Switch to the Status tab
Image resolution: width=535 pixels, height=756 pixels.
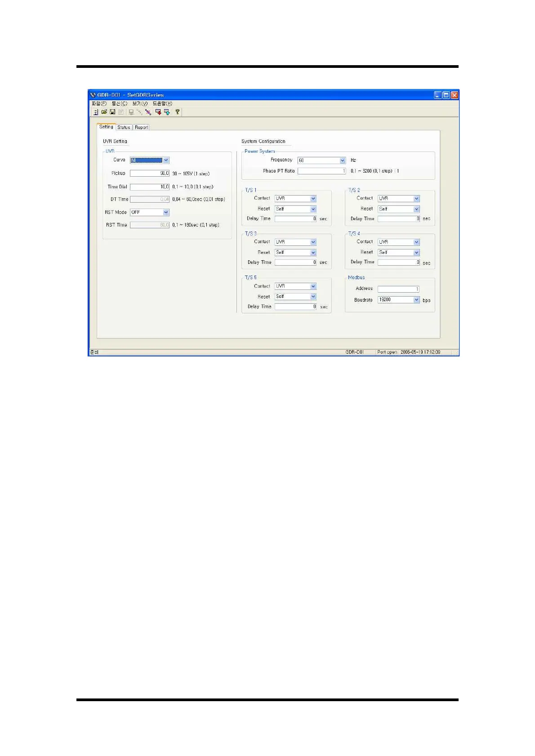(124, 127)
